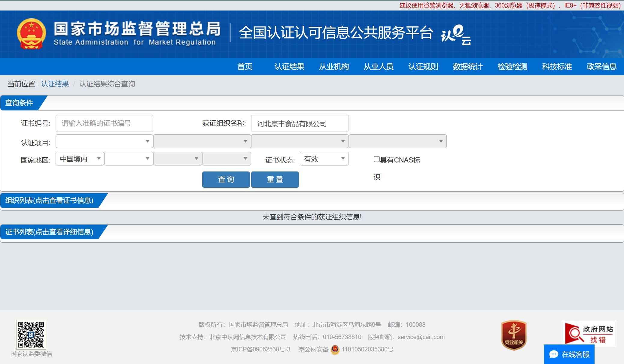Screen dimensions: 624x364
Task: Click the browser recommendation notice in red
Action: pos(510,5)
